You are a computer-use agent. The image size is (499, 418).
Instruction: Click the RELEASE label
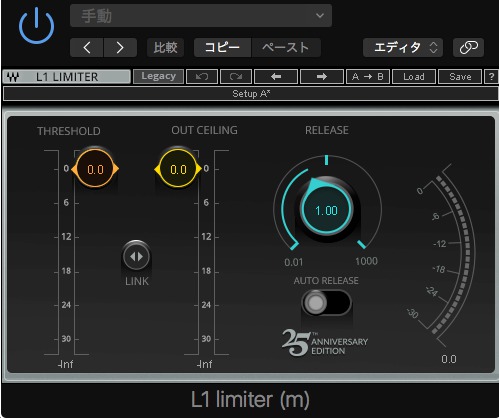pos(327,130)
